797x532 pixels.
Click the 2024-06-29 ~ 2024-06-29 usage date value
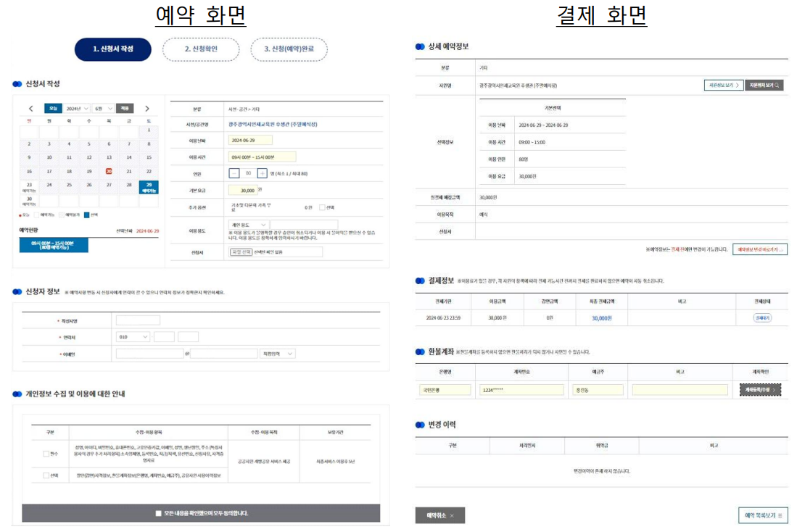pos(543,125)
